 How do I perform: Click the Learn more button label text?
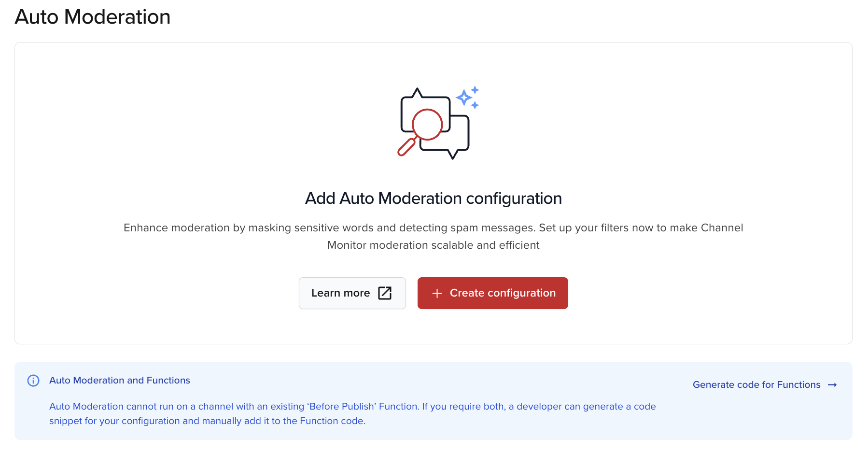pos(340,293)
